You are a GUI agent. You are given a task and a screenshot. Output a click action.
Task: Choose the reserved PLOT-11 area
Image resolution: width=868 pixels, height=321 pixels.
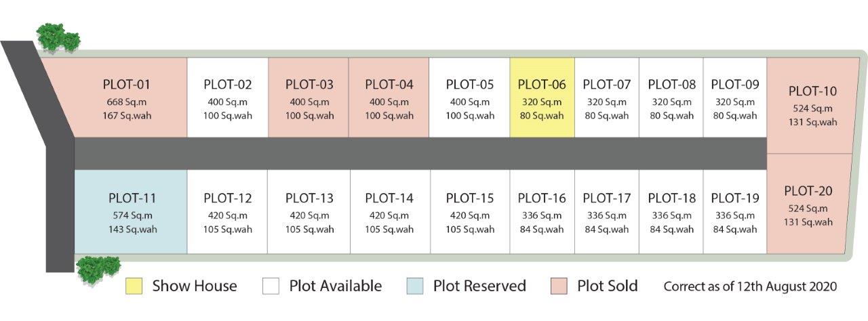coord(130,212)
